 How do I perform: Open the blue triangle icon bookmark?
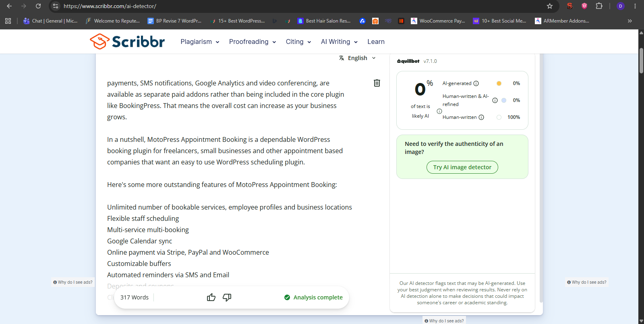362,21
